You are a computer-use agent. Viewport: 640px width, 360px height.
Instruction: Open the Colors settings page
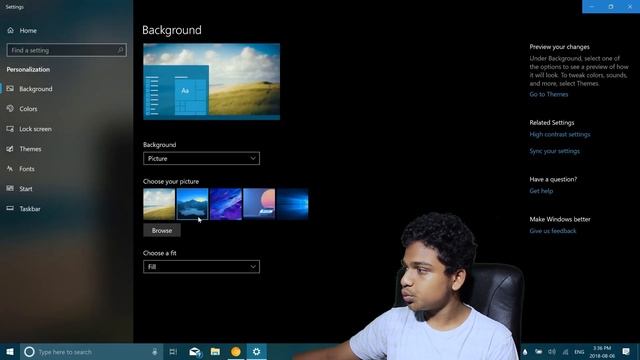tap(28, 109)
